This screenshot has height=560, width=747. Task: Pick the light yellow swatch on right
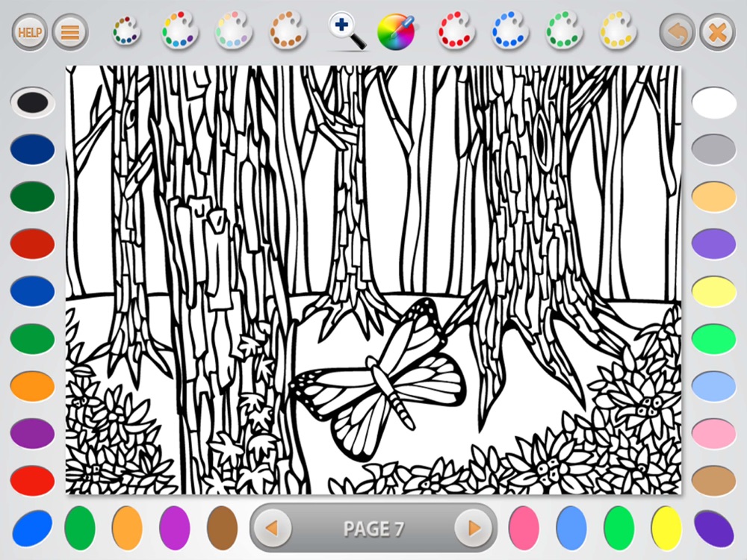pyautogui.click(x=713, y=291)
